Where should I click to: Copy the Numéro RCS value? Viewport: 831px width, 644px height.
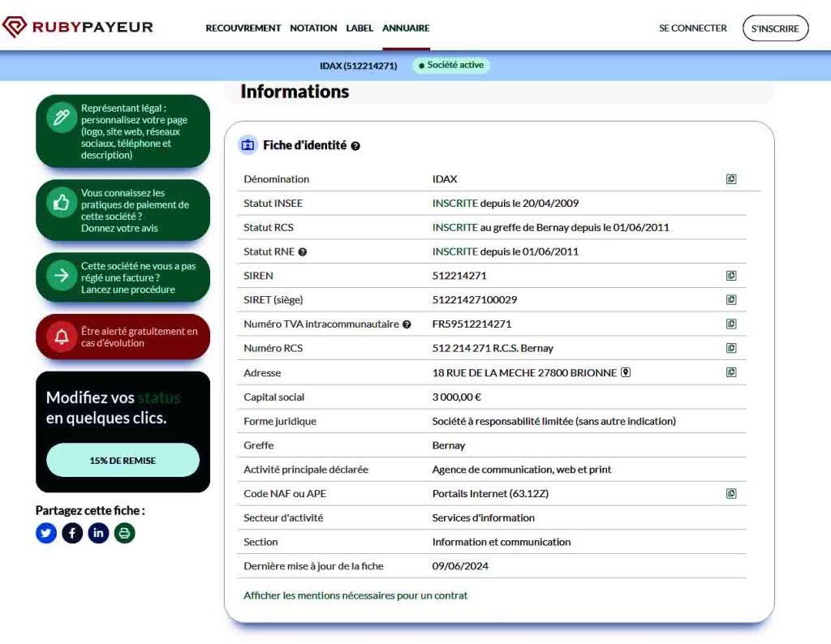731,348
